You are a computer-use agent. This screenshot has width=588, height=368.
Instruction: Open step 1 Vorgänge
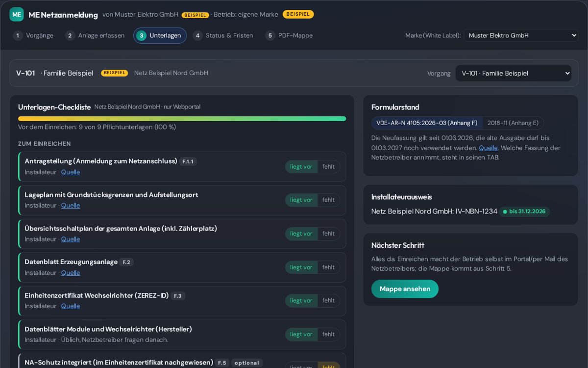point(33,35)
